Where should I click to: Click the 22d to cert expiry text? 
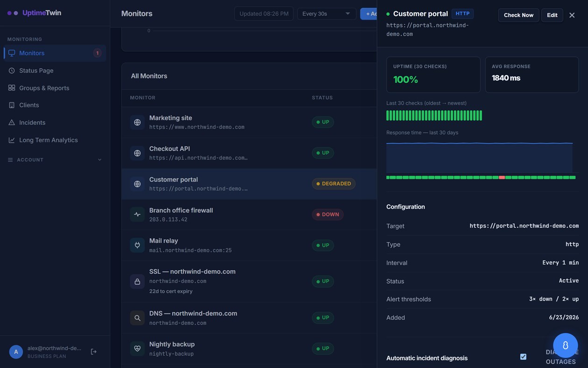[x=171, y=291]
